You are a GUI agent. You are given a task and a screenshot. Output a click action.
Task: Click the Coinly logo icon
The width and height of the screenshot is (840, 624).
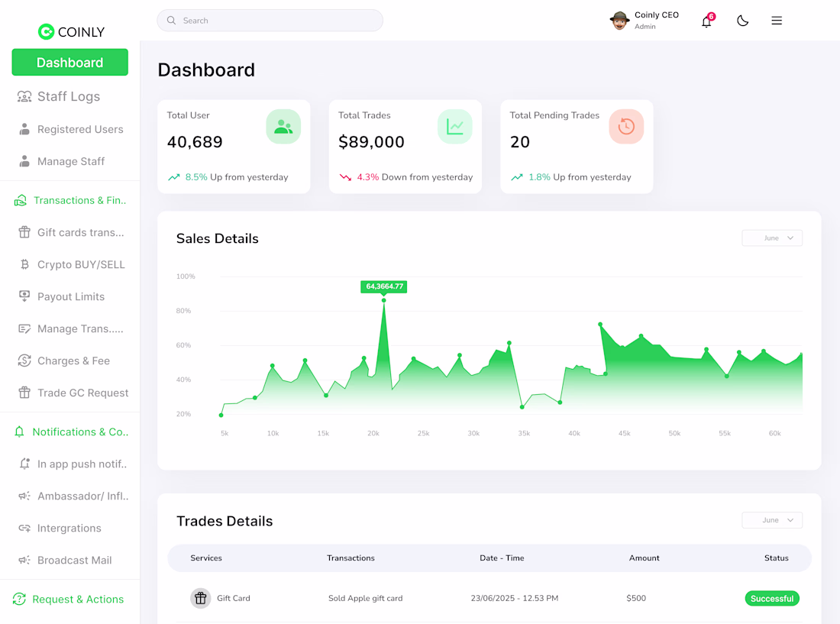[46, 32]
